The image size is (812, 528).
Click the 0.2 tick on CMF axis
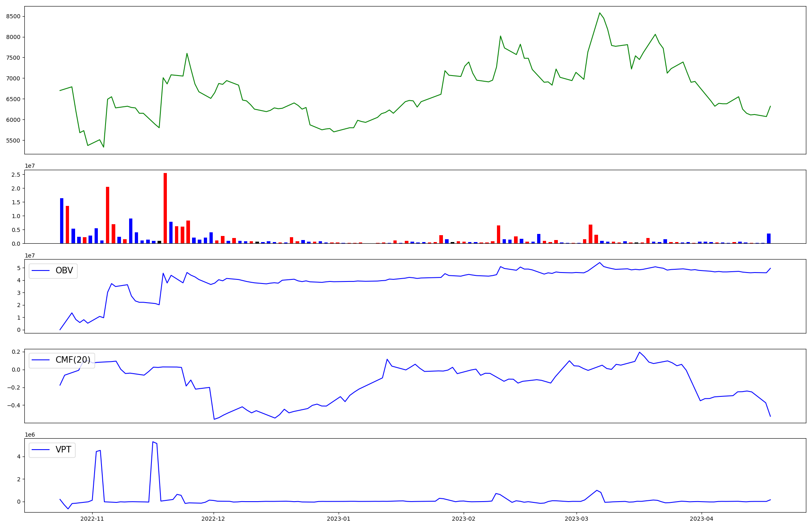16,352
